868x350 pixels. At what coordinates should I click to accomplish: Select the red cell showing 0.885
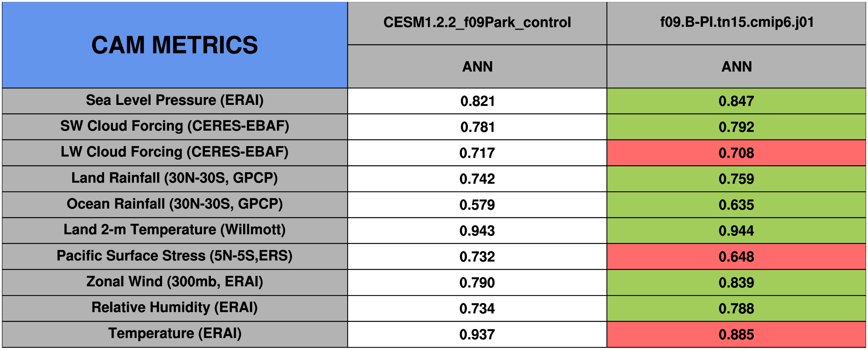[736, 335]
